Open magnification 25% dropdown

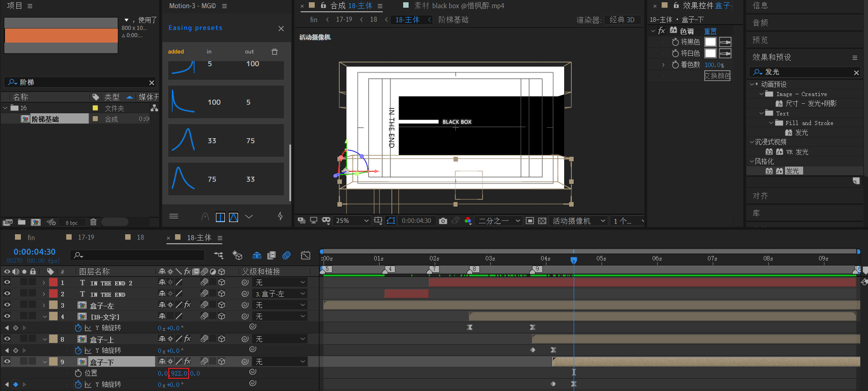point(352,221)
